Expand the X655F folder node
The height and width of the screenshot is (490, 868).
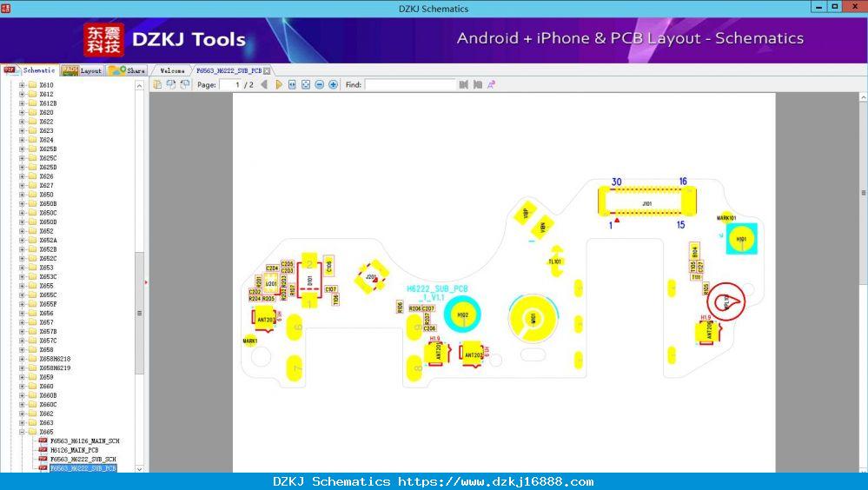tap(22, 304)
